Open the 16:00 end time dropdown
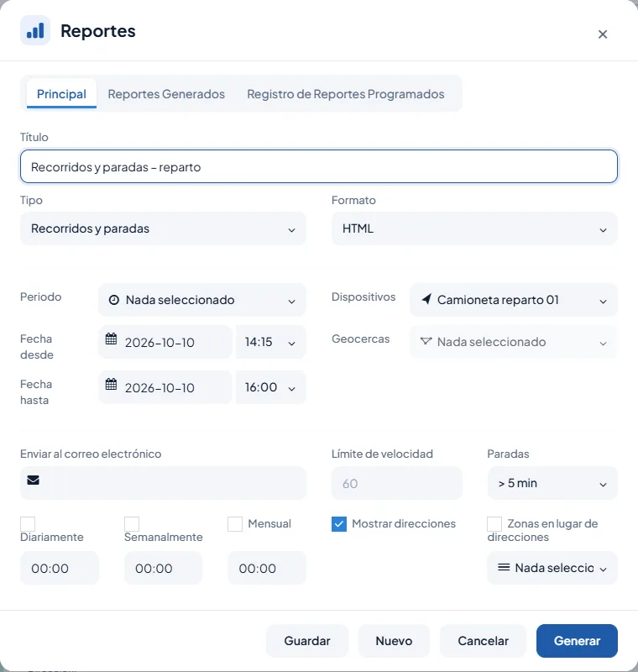The width and height of the screenshot is (638, 672). [x=270, y=387]
